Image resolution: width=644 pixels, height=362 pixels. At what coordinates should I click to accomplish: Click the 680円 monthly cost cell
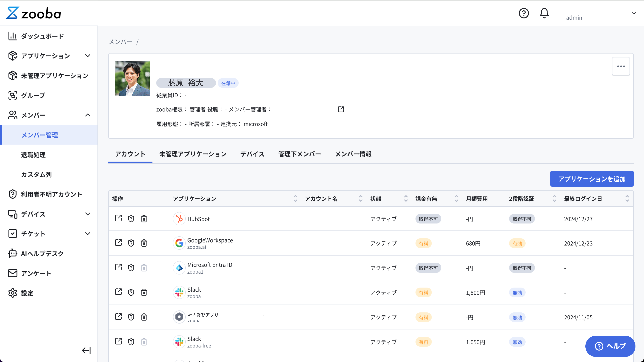(x=473, y=243)
